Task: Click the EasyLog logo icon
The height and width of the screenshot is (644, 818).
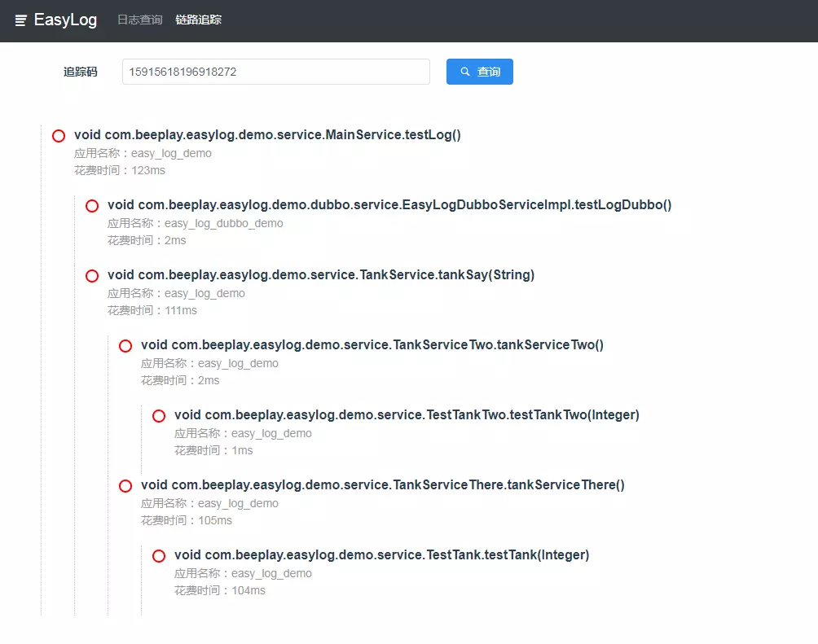Action: click(21, 20)
